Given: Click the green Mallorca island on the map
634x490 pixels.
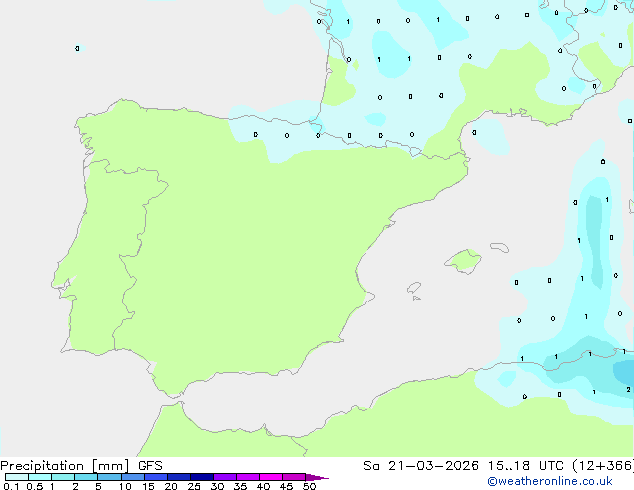Looking at the screenshot, I should point(463,261).
